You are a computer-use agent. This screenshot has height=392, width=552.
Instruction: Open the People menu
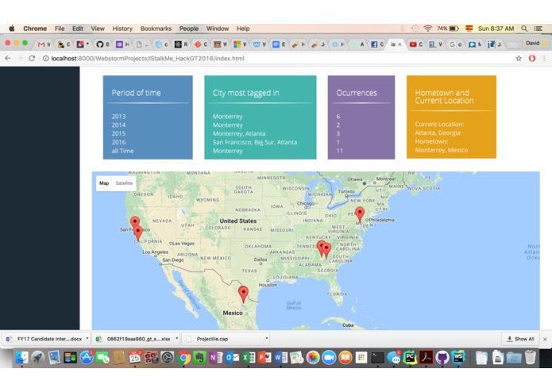tap(189, 29)
